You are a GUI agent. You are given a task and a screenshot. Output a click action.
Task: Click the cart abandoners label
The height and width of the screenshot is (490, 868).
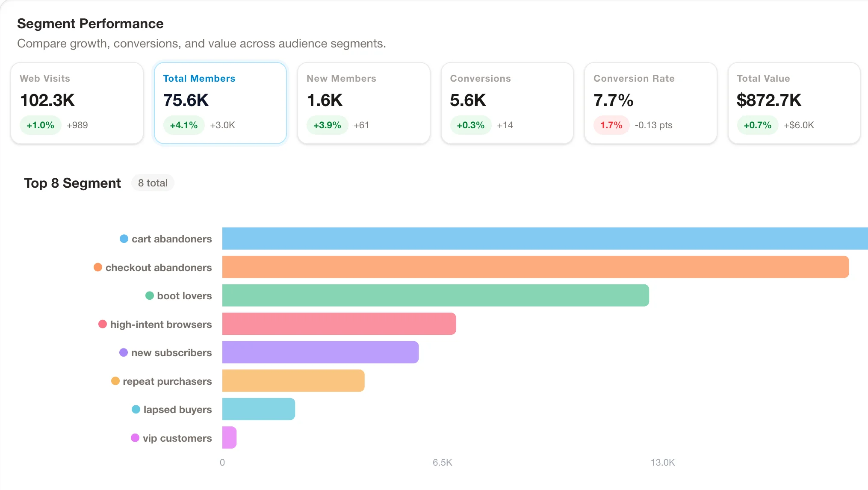pyautogui.click(x=172, y=239)
